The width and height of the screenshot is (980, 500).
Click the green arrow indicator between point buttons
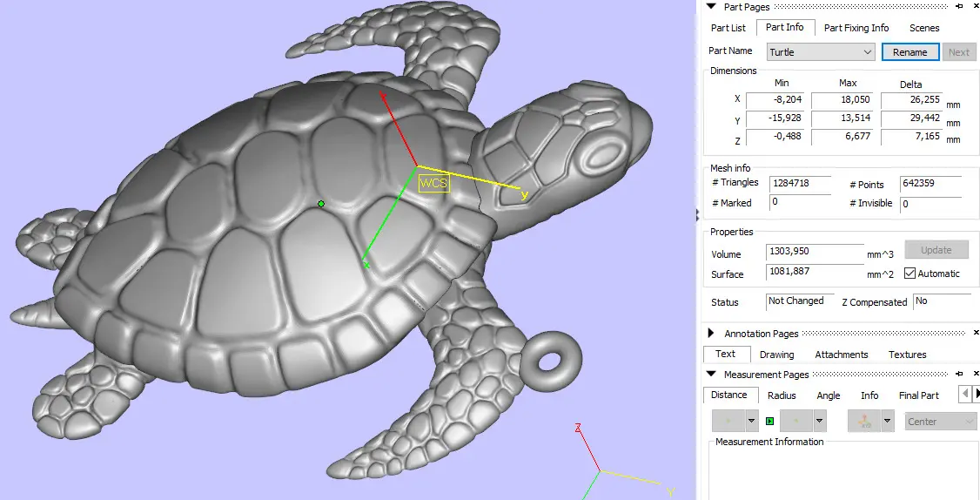pos(770,421)
